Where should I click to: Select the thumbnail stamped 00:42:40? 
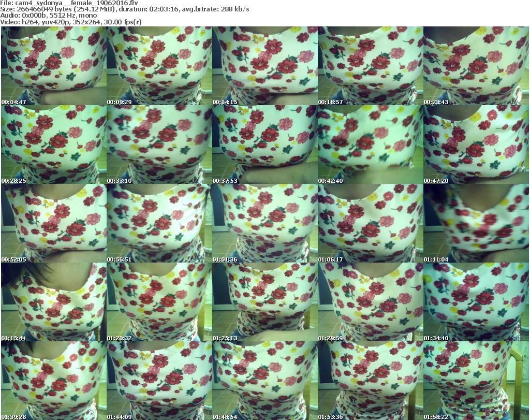point(371,144)
